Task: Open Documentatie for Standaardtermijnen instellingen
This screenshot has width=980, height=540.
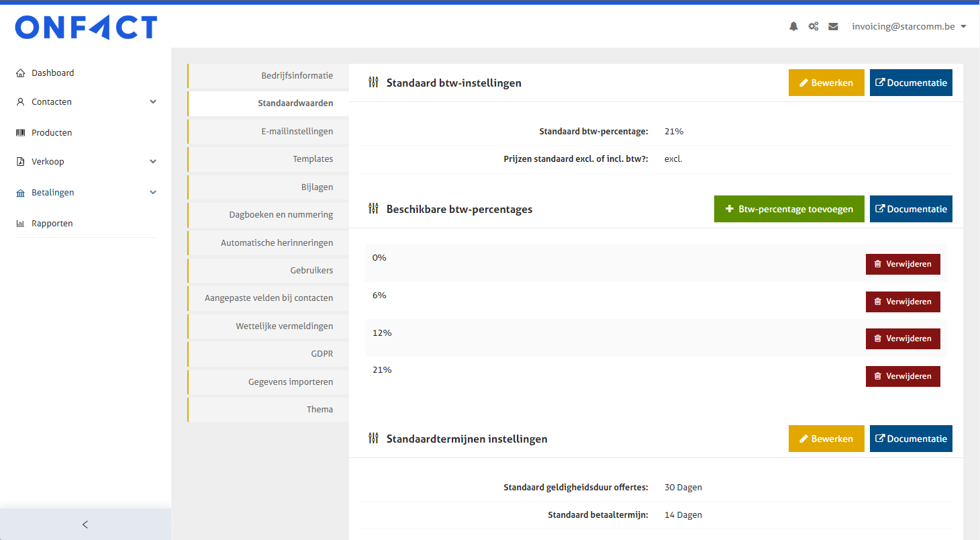Action: 911,439
